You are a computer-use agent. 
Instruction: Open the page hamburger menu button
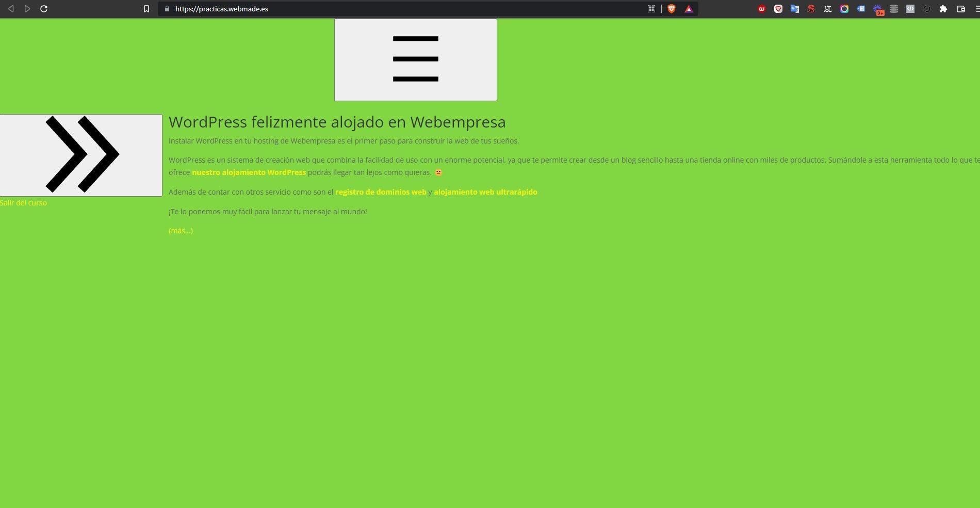pos(416,60)
